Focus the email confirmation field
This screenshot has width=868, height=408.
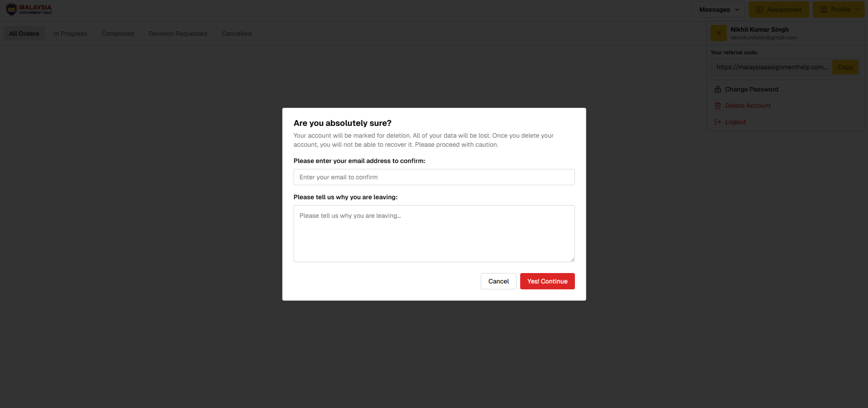pyautogui.click(x=434, y=177)
